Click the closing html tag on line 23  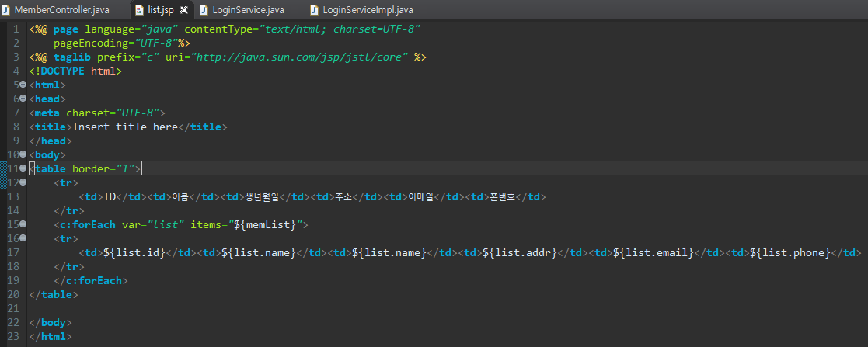tap(51, 336)
